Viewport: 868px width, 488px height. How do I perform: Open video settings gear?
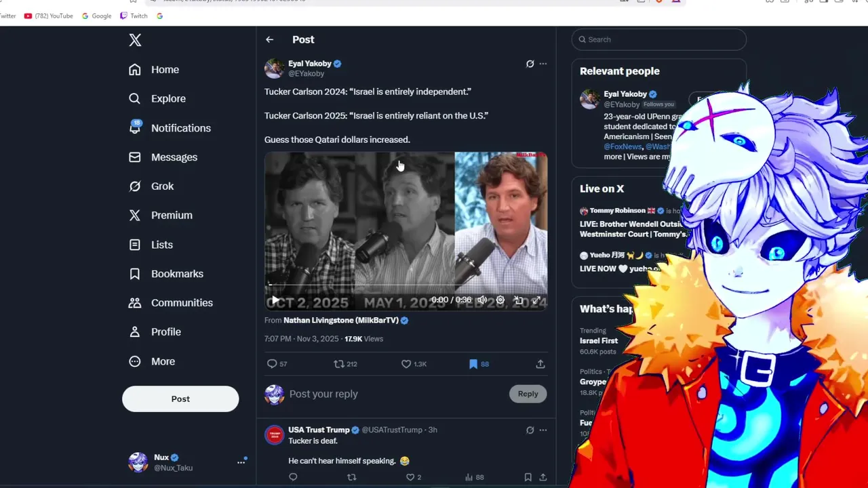500,300
